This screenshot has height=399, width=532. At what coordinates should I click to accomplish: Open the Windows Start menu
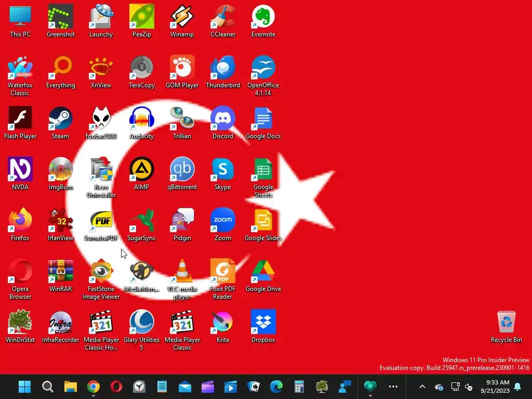pos(24,387)
